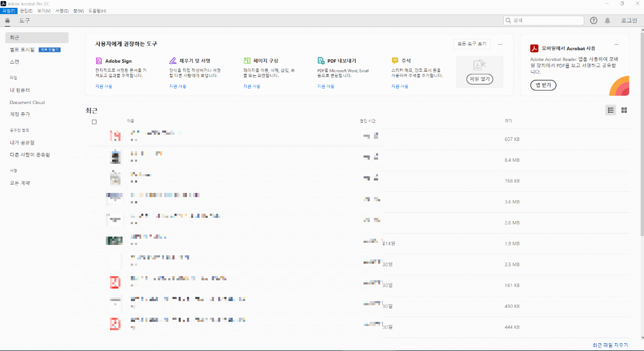Select the 페이지 구성 tool icon
Viewport: 644px width, 351px height.
(x=247, y=61)
